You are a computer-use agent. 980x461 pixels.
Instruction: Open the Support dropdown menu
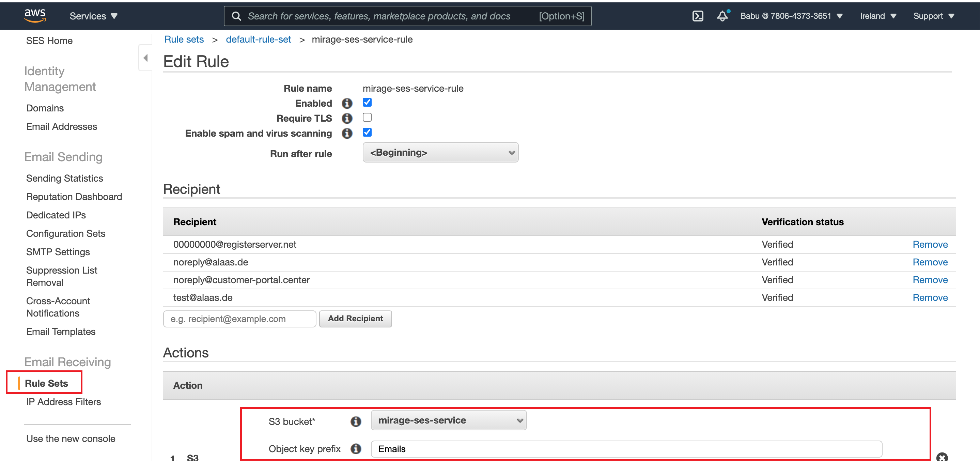coord(934,16)
